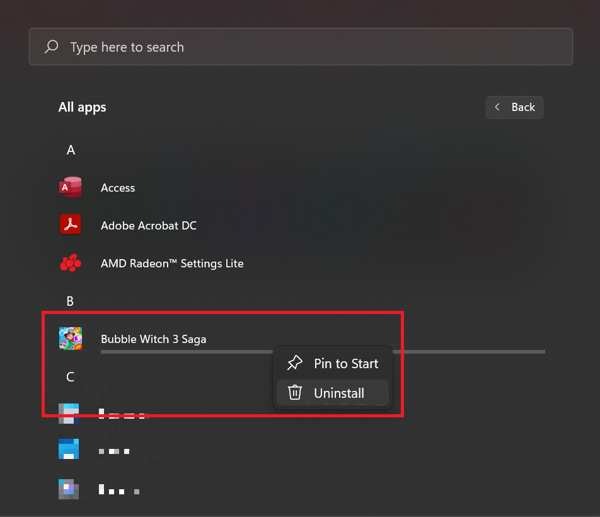Image resolution: width=600 pixels, height=517 pixels.
Task: Select Bubble Witch 3 Saga label
Action: [x=153, y=339]
